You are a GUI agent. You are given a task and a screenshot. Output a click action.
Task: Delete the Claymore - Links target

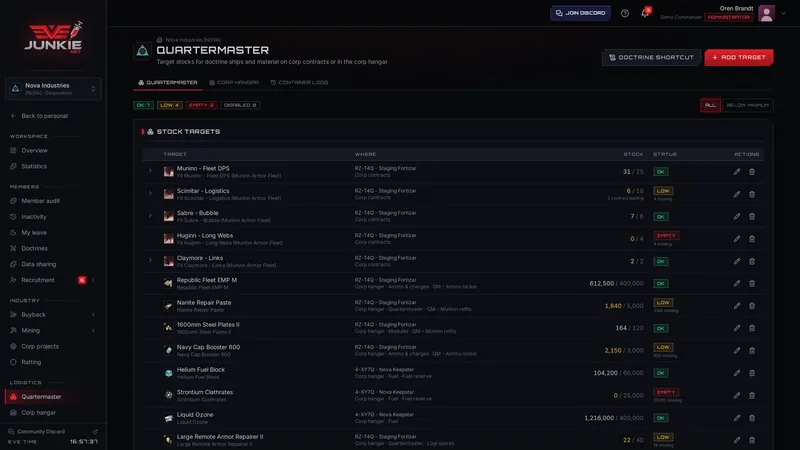(752, 261)
